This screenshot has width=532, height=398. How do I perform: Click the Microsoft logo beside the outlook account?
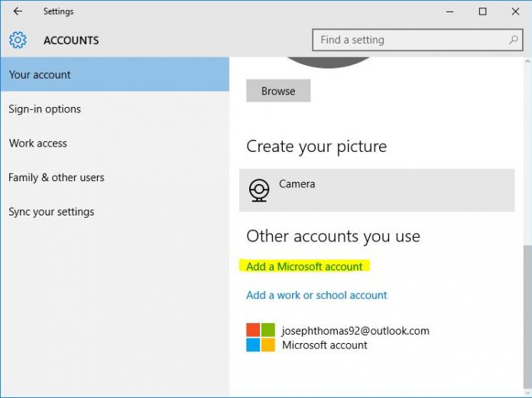click(260, 337)
